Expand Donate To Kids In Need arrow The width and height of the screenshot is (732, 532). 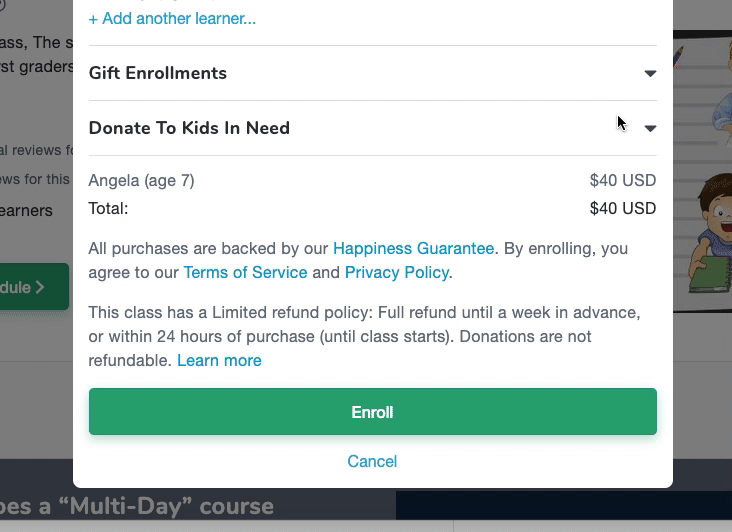[650, 128]
